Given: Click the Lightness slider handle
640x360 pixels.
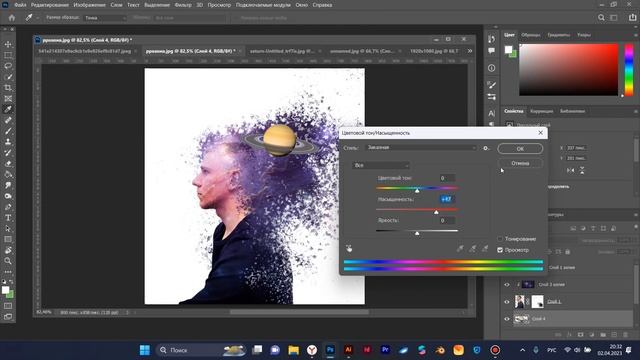Looking at the screenshot, I should [417, 233].
